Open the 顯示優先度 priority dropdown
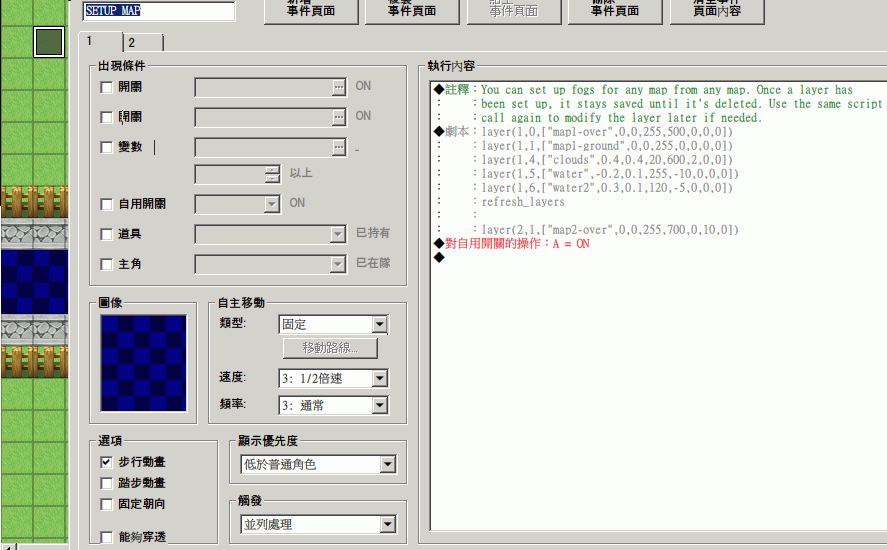This screenshot has height=550, width=887. pyautogui.click(x=387, y=465)
